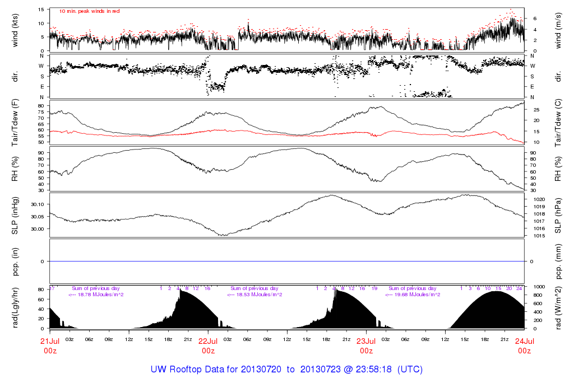This screenshot has height=392, width=574.
Task: Click the "10 min. peak winds in red" legend
Action: [89, 11]
